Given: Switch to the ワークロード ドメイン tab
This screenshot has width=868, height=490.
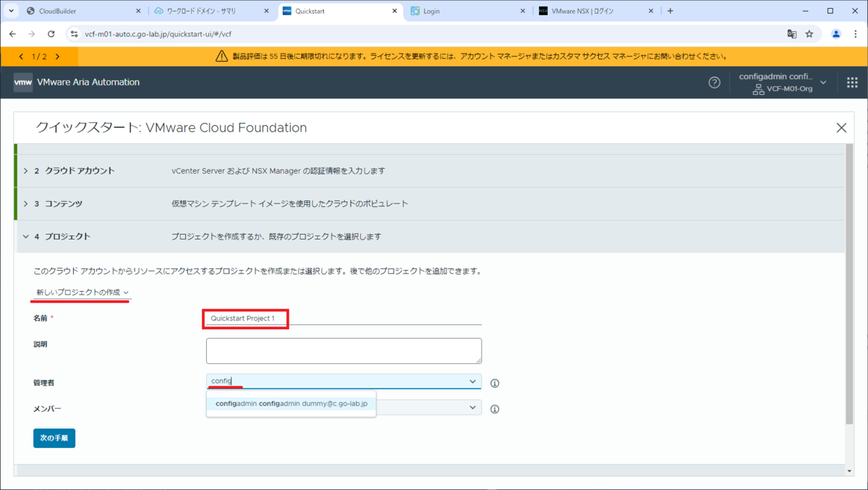Looking at the screenshot, I should tap(211, 11).
